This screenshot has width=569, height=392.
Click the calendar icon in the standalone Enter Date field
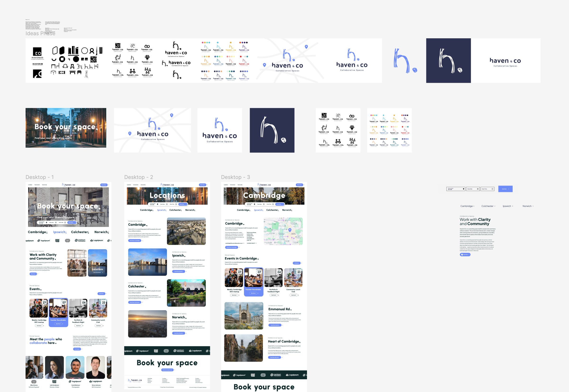tap(478, 189)
